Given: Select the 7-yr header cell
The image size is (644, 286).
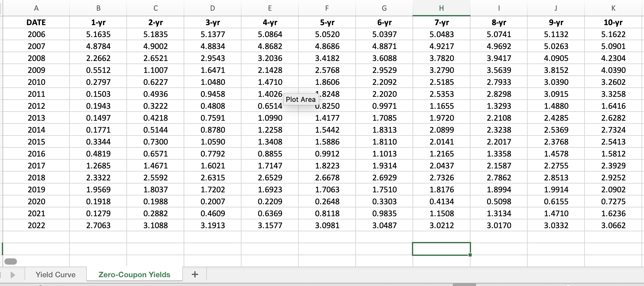Looking at the screenshot, I should tap(441, 22).
